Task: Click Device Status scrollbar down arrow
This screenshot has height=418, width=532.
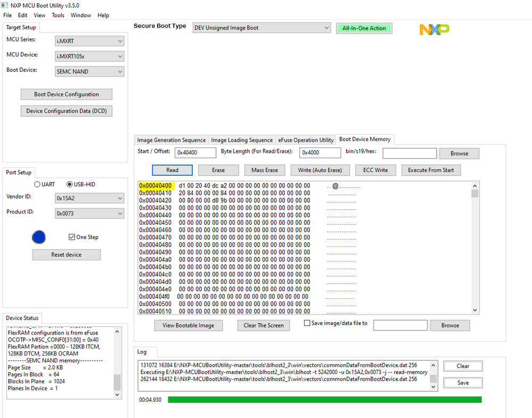Action: 117,395
